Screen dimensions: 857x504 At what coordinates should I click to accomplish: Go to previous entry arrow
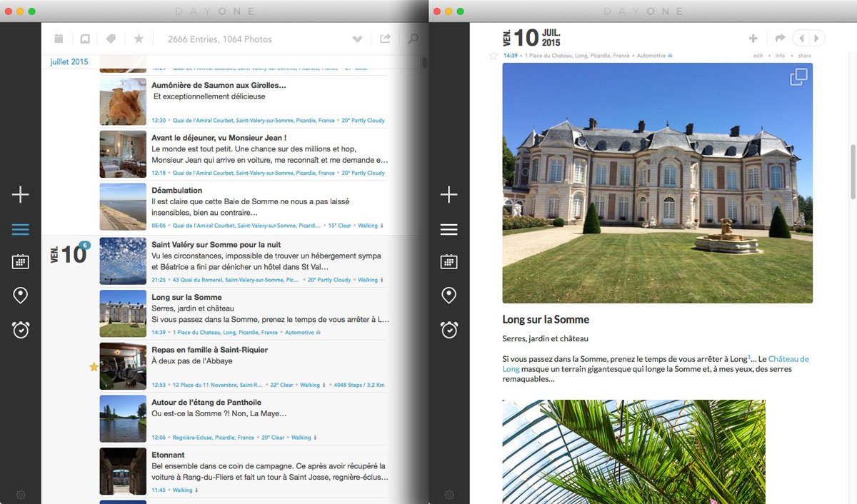[x=801, y=39]
